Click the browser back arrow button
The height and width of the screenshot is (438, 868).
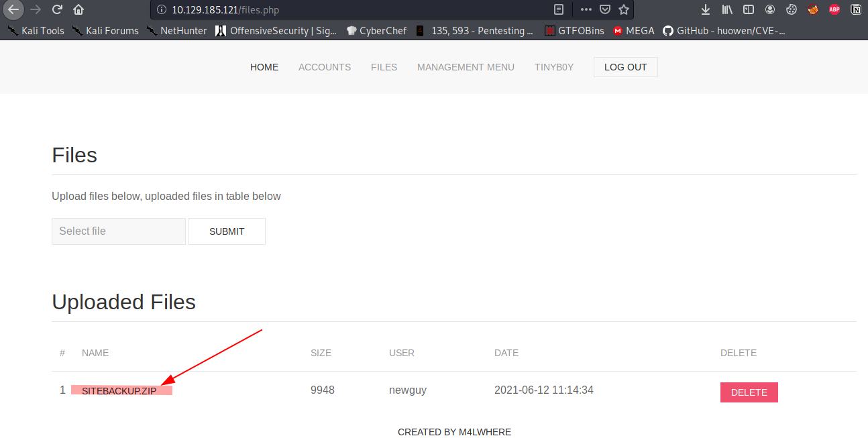click(x=13, y=9)
